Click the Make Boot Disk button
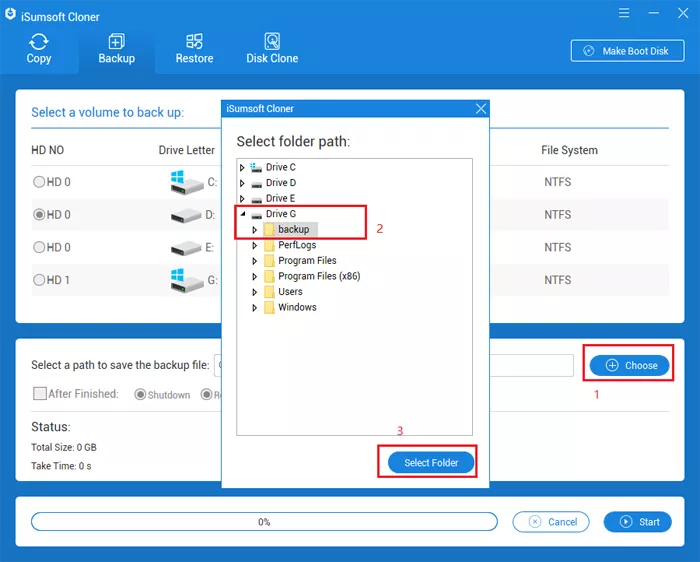Image resolution: width=700 pixels, height=562 pixels. click(x=627, y=51)
